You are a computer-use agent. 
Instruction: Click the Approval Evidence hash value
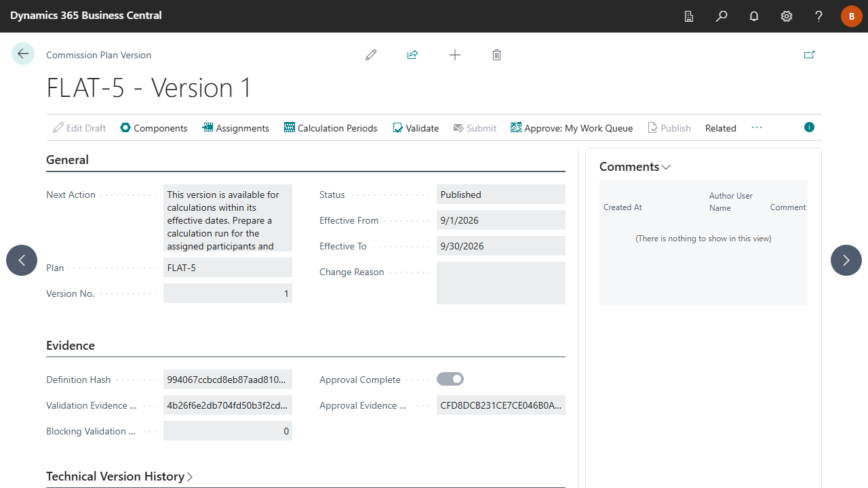pyautogui.click(x=501, y=405)
